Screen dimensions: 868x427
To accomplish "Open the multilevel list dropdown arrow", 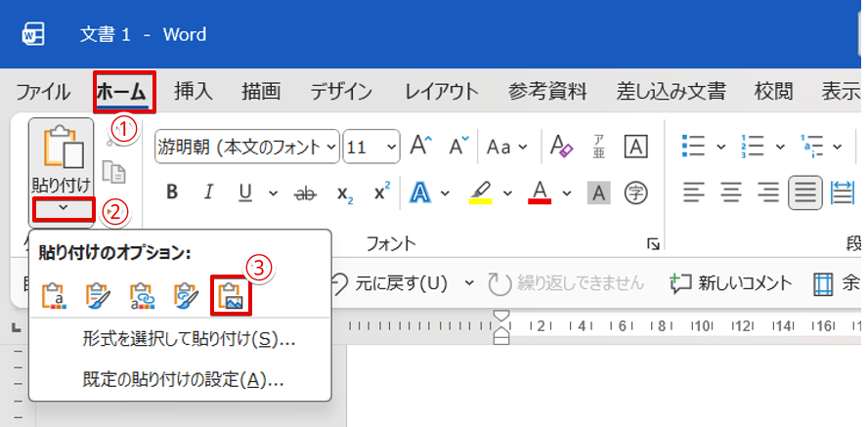I will 837,147.
